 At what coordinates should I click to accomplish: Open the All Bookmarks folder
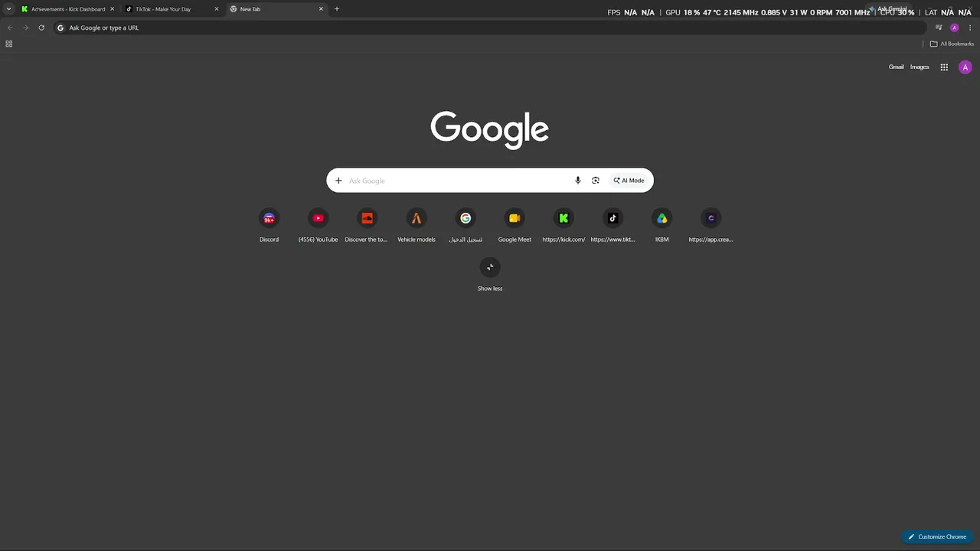(952, 44)
